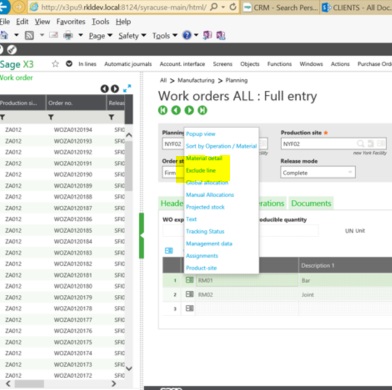392x390 pixels.
Task: Click the vertical scrollbar down arrow in list
Action: coord(129,368)
